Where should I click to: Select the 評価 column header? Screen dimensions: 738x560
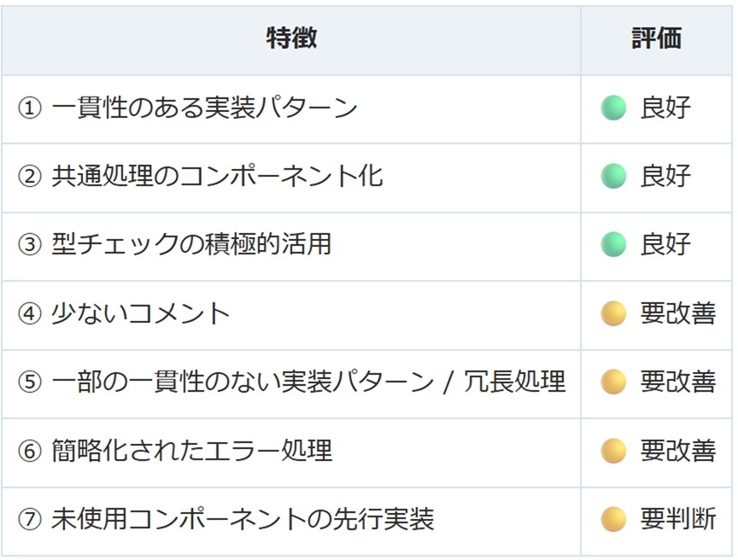click(x=657, y=38)
